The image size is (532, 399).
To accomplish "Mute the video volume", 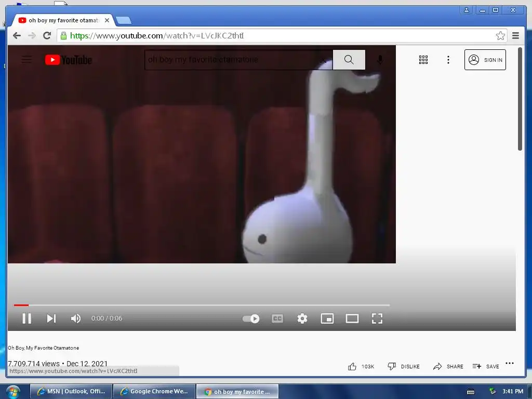I will 76,318.
